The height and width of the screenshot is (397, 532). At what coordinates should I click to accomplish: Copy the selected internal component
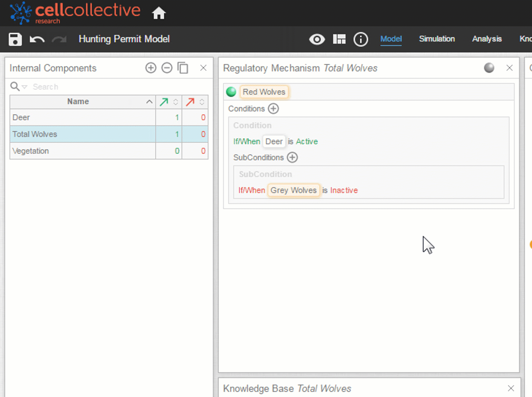183,68
